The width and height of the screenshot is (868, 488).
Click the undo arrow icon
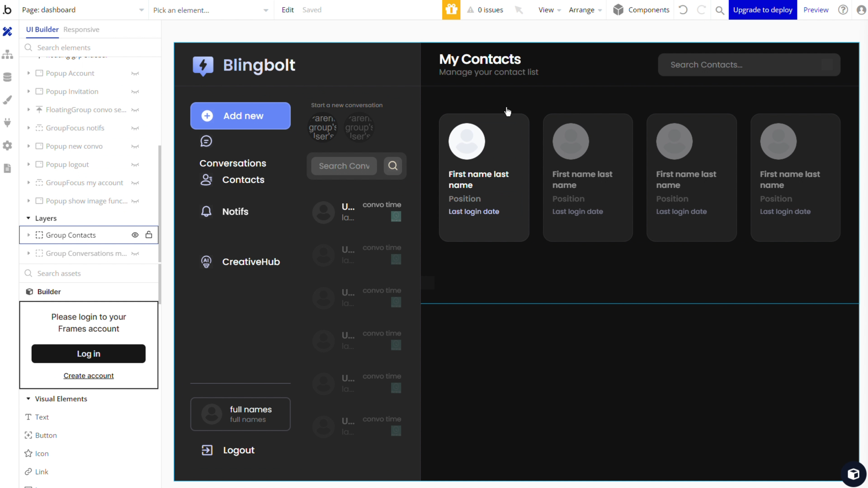(x=683, y=10)
